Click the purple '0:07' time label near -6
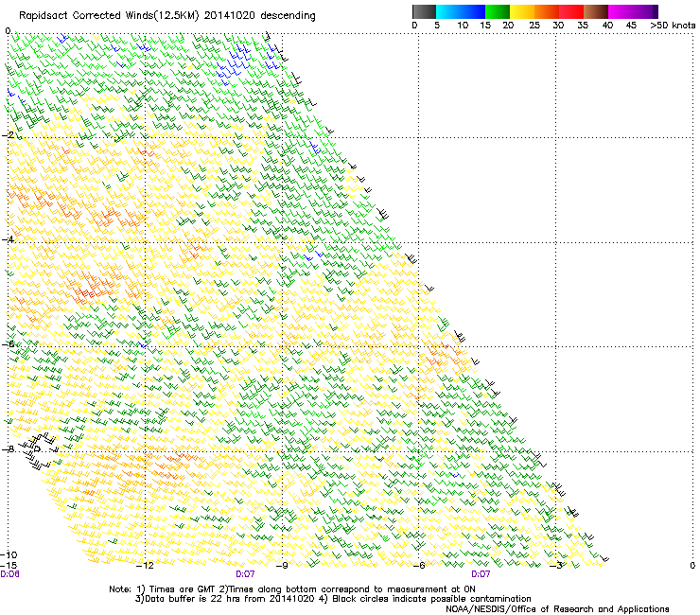Image resolution: width=700 pixels, height=615 pixels. 481,574
